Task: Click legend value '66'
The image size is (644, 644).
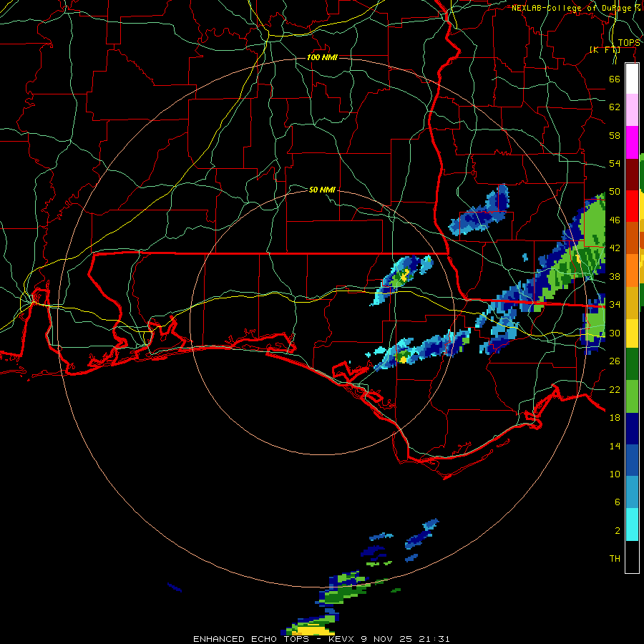Action: pyautogui.click(x=615, y=79)
